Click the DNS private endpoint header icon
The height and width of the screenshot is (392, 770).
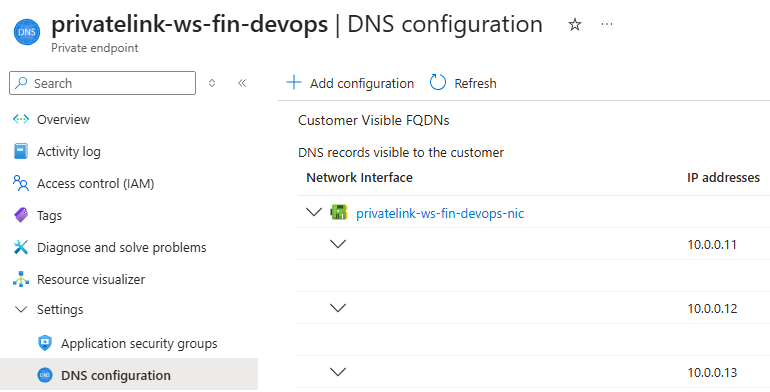27,31
